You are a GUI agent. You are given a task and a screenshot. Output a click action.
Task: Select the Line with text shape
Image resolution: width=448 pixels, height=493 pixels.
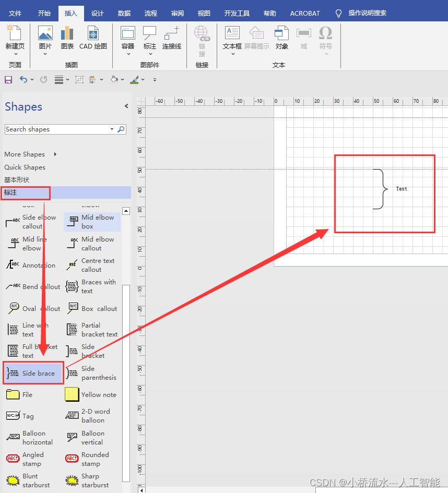(x=28, y=330)
